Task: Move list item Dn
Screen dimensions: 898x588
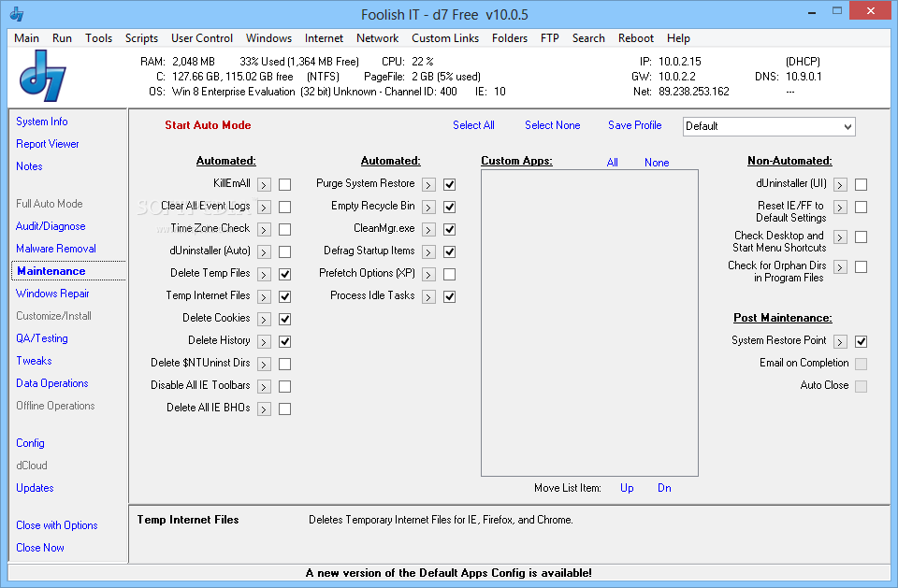Action: pos(664,488)
